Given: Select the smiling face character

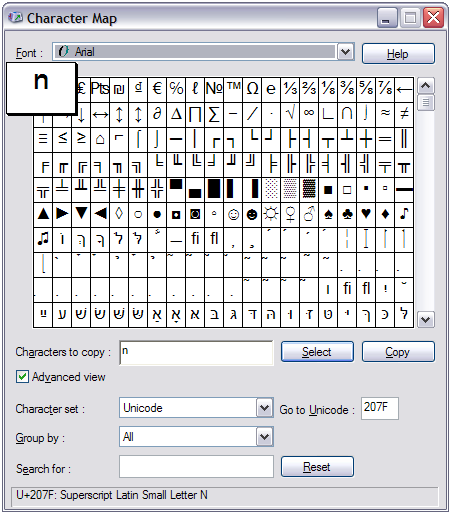Looking at the screenshot, I should coord(233,214).
